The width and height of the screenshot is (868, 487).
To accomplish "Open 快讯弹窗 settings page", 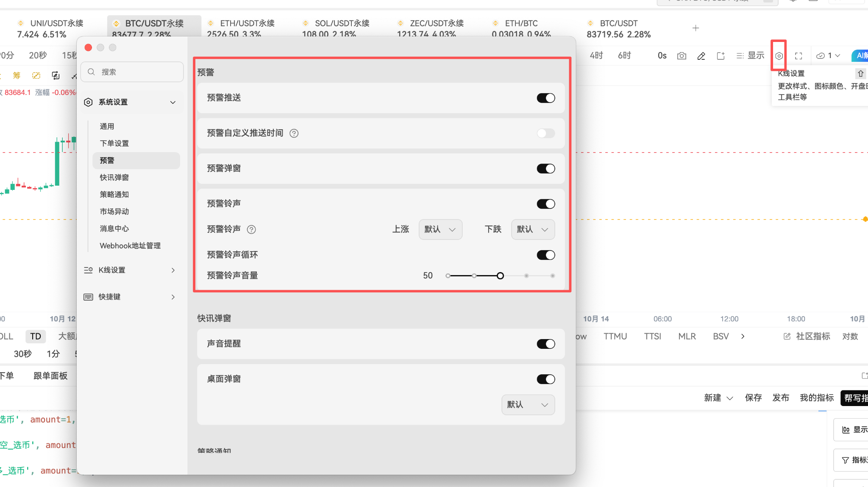I will click(114, 177).
